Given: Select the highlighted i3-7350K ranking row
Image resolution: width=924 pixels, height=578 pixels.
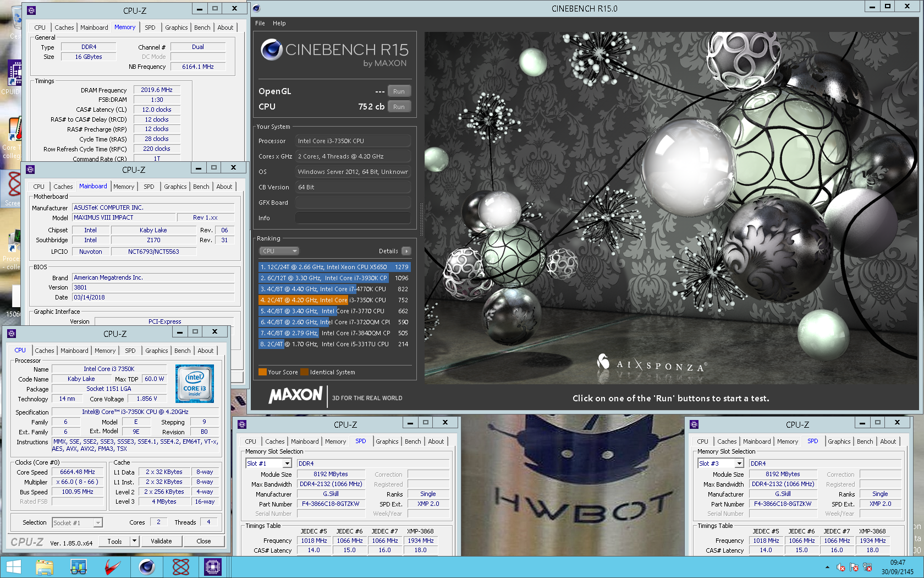Looking at the screenshot, I should (x=334, y=300).
